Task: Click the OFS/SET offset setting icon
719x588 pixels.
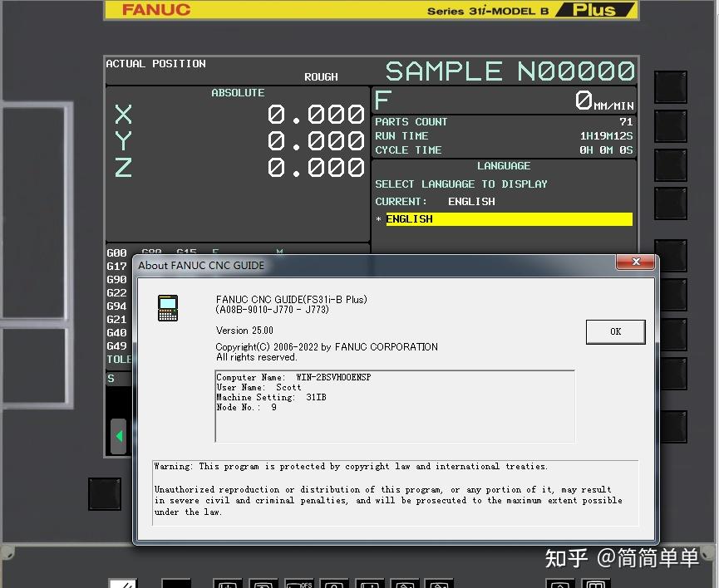Action: coord(298,582)
